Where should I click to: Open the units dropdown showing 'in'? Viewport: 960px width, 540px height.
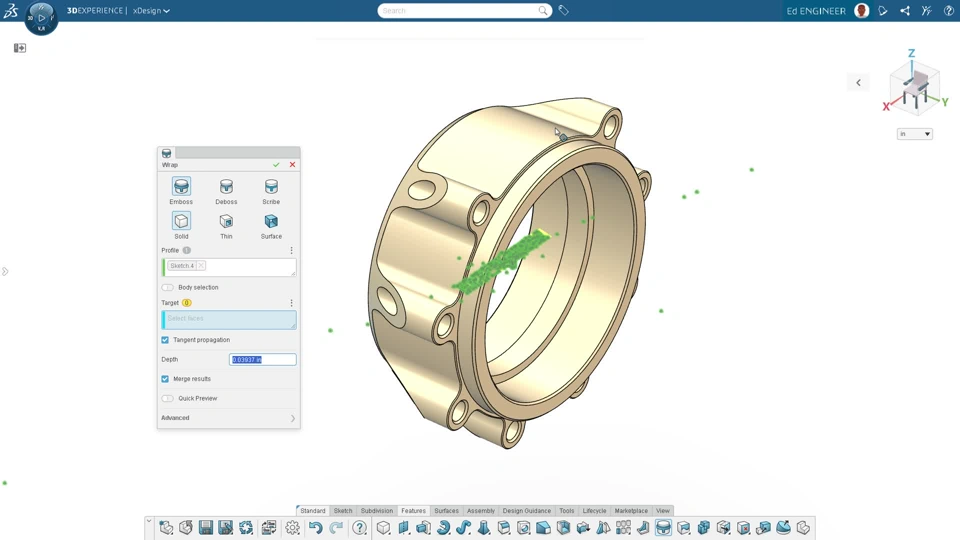point(915,134)
